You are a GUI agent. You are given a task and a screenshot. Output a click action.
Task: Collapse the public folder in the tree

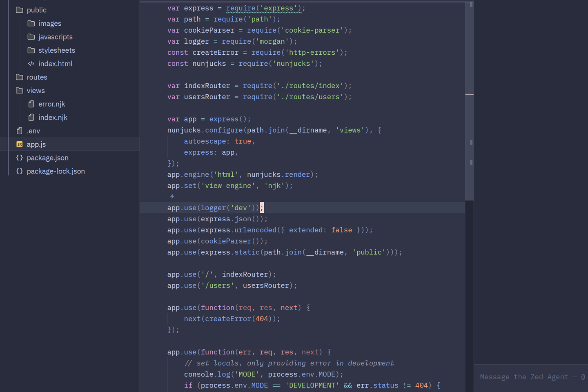click(70, 10)
